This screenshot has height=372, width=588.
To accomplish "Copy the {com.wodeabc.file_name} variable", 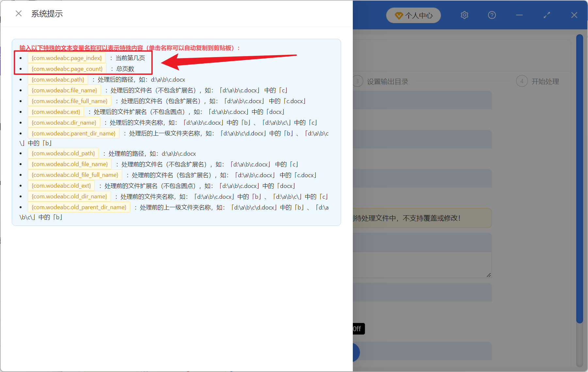I will (x=64, y=90).
